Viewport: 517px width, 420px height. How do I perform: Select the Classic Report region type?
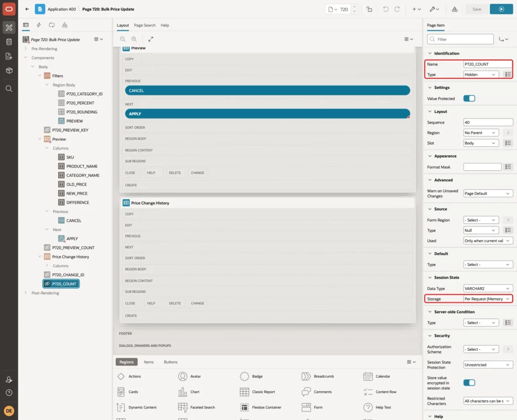coord(257,392)
